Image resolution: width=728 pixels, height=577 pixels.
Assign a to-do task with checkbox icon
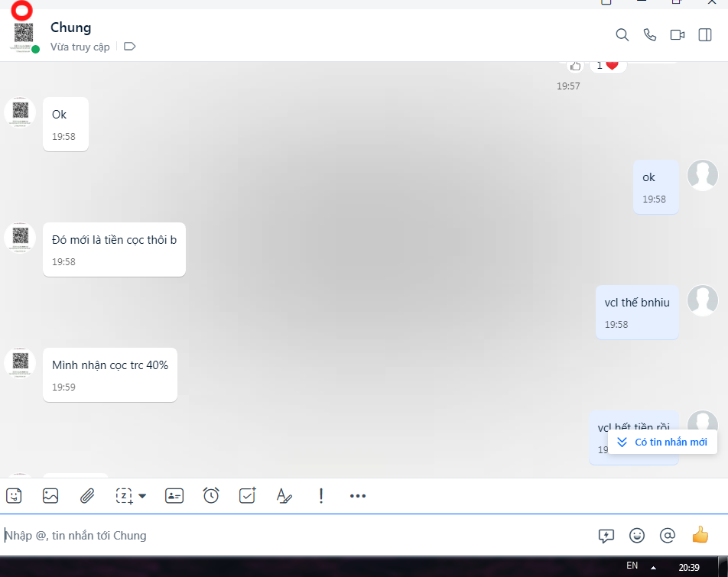tap(247, 496)
